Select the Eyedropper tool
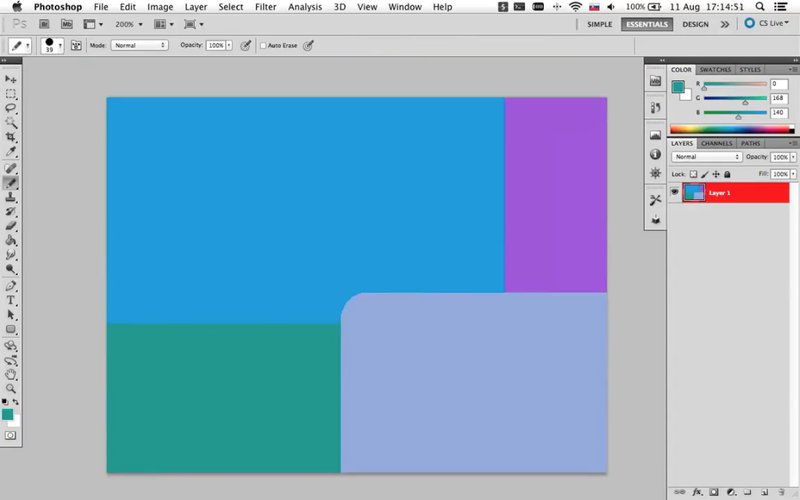The image size is (800, 500). [x=11, y=151]
